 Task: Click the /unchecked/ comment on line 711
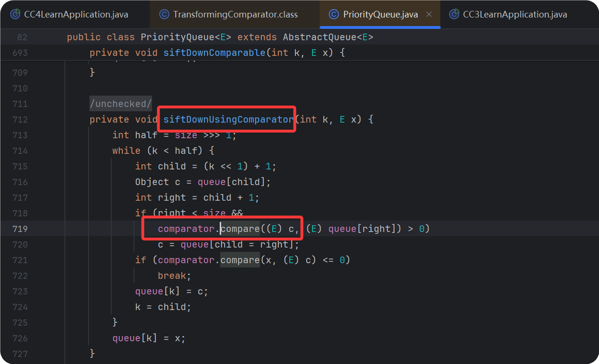120,103
